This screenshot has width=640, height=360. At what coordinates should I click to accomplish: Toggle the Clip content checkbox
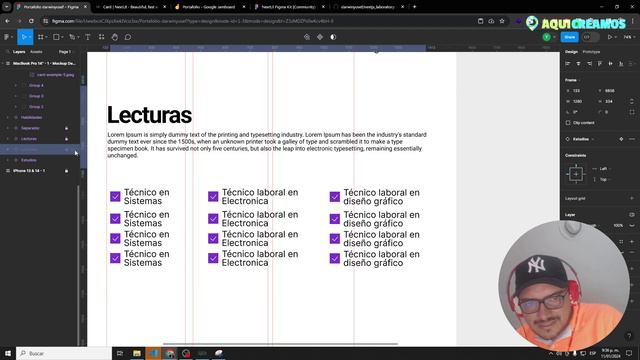[x=568, y=123]
